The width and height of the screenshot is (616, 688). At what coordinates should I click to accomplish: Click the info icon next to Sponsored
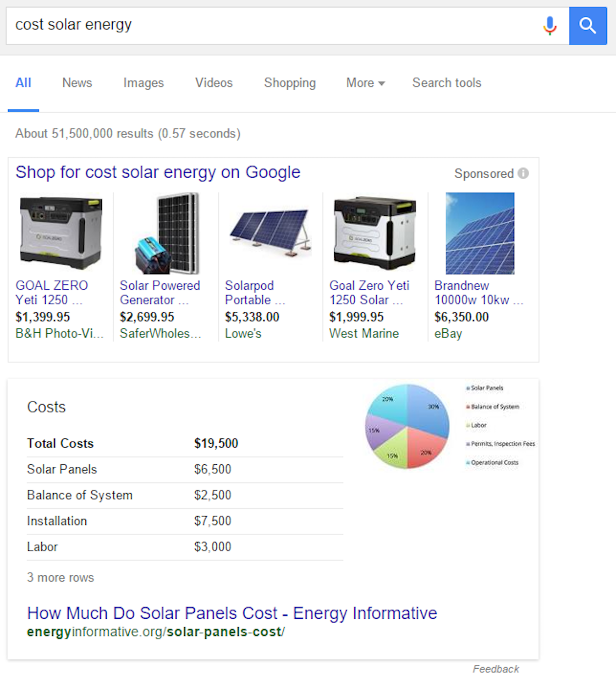pos(524,173)
